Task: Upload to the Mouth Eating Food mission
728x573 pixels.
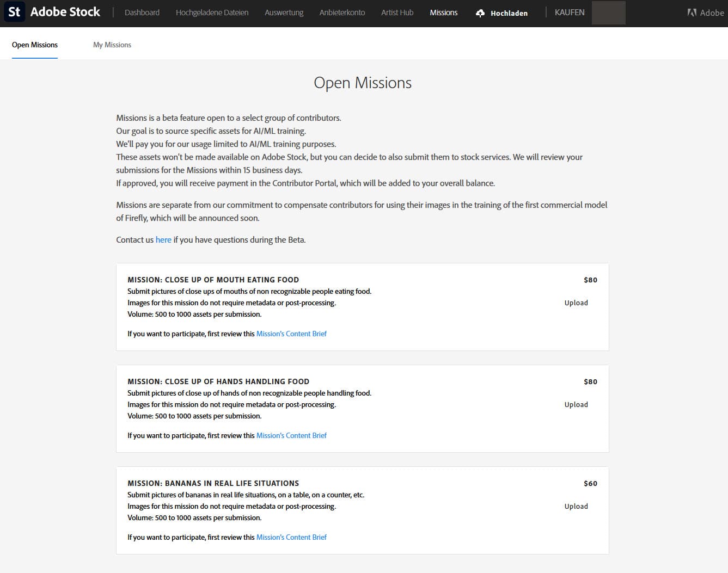Action: click(x=576, y=303)
